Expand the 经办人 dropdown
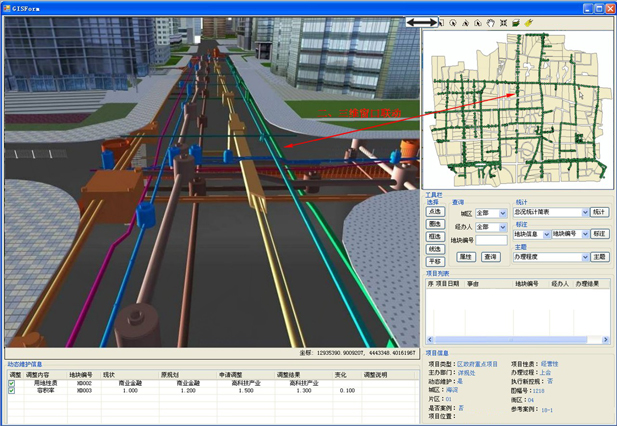Screen dimensions: 617x426 tap(503, 227)
